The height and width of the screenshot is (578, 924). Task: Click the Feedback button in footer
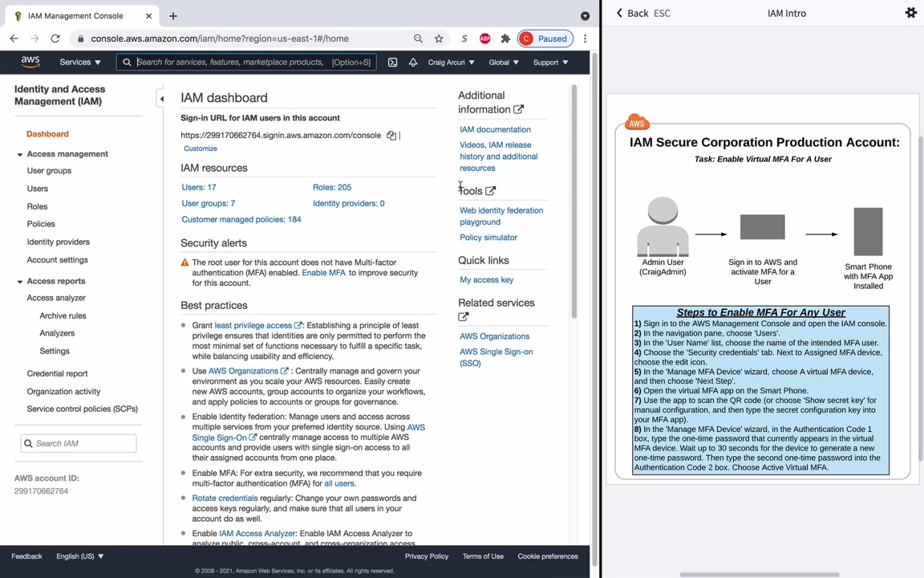[26, 556]
